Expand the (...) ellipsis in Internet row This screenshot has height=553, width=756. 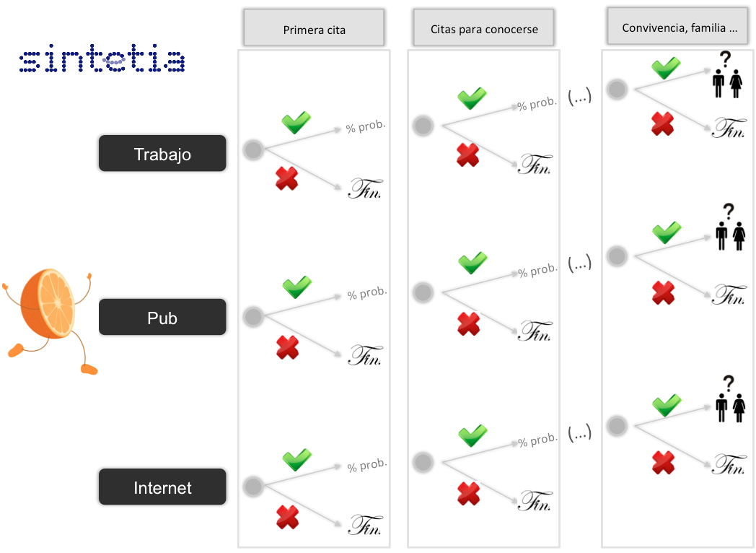click(x=579, y=432)
